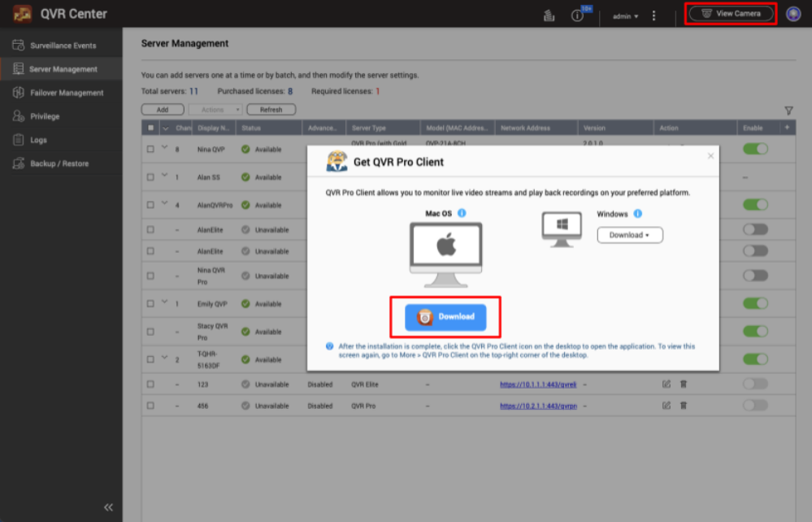Sort by the Status column header
Image resolution: width=812 pixels, height=522 pixels.
pos(269,128)
